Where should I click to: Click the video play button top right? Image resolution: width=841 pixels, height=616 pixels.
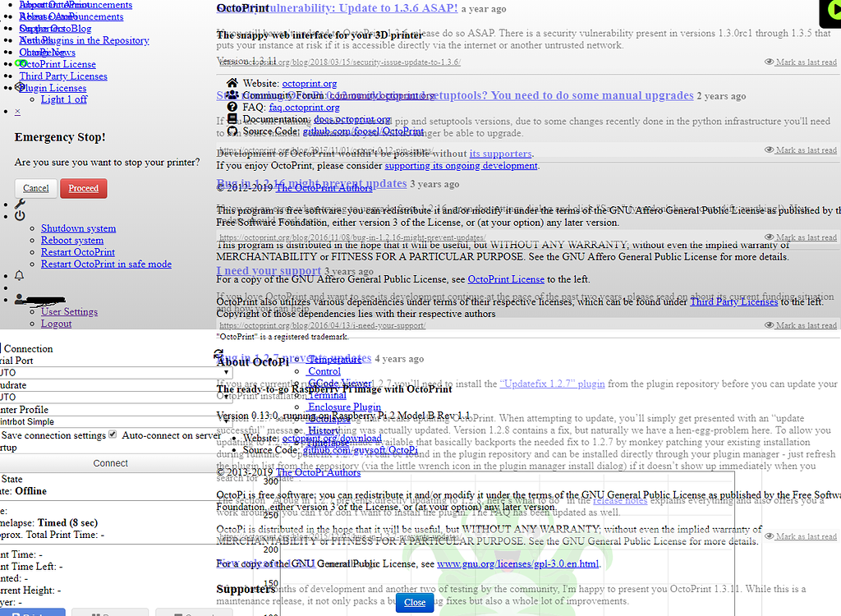point(835,11)
